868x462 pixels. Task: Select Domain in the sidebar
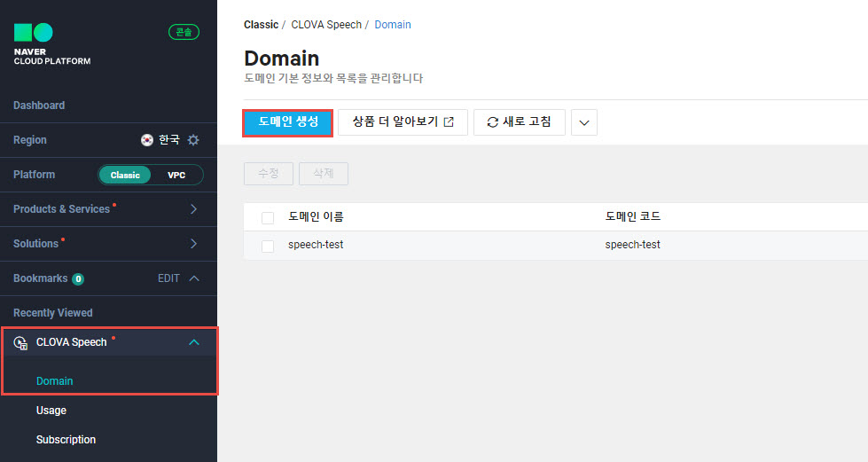pyautogui.click(x=54, y=381)
